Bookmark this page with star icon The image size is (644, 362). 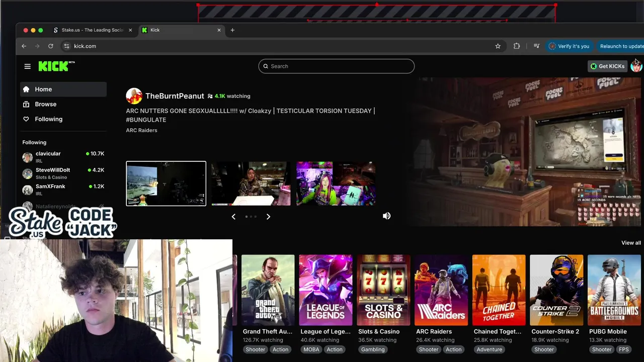pos(498,46)
